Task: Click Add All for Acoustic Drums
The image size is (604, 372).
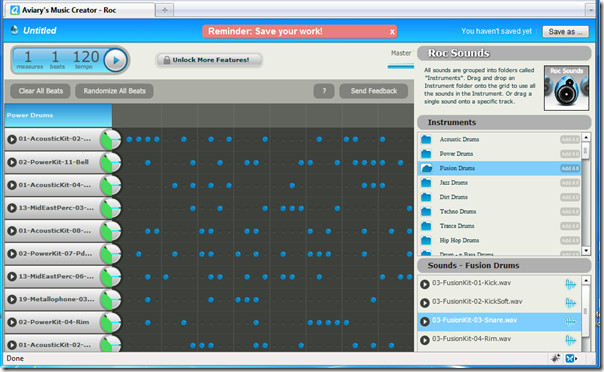Action: pyautogui.click(x=570, y=139)
